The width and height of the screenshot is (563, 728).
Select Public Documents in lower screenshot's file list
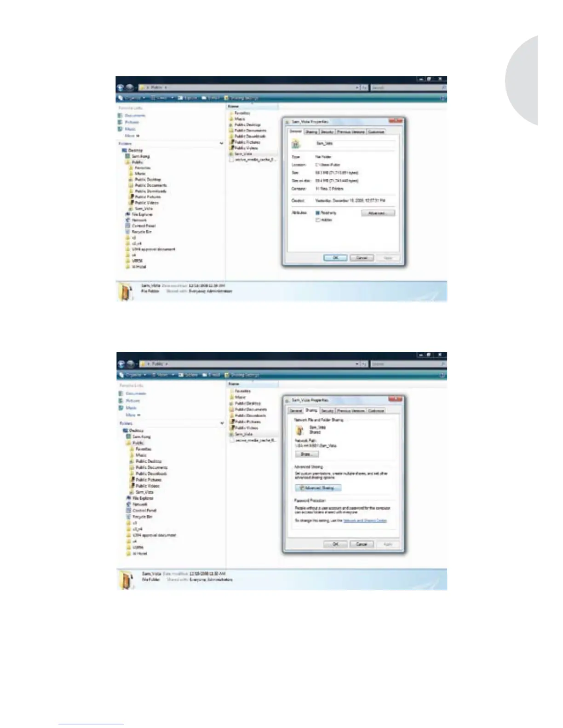tap(251, 409)
